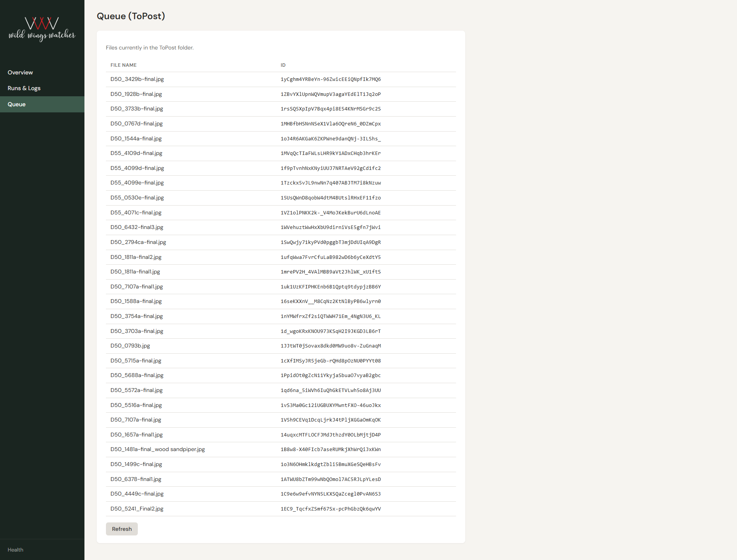Click the D50_1928b-final.jpg file name

point(136,94)
